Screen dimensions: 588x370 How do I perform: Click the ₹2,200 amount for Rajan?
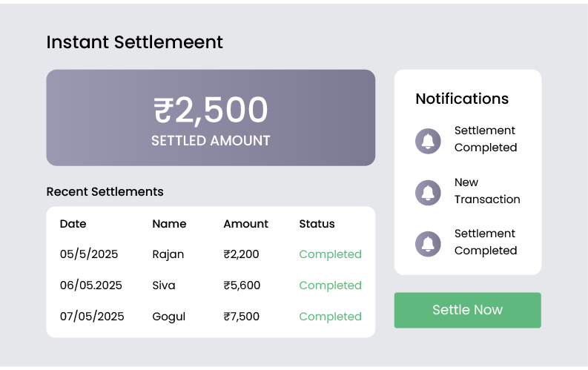point(241,254)
